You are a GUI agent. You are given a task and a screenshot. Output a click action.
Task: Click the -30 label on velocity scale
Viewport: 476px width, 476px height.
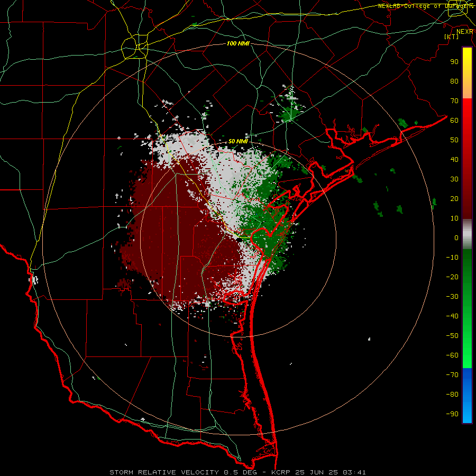452,297
